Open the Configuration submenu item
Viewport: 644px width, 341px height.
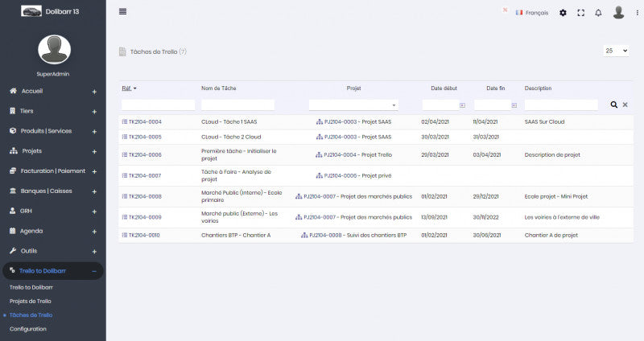[27, 329]
